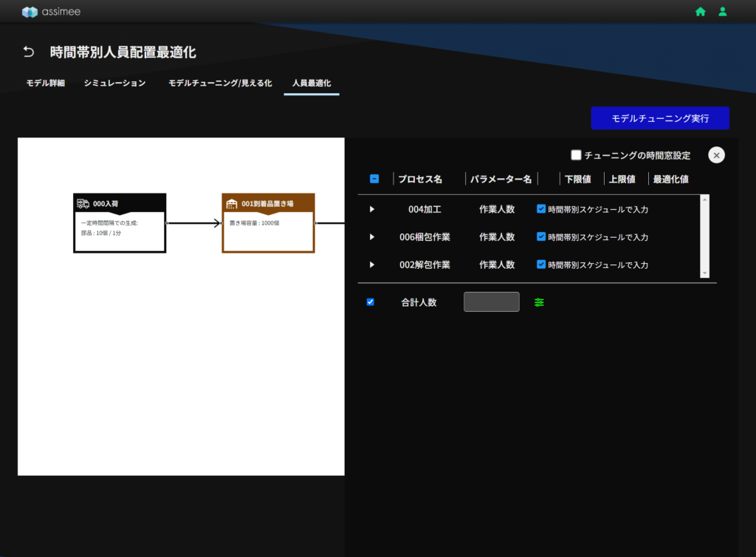Screen dimensions: 756x557
Task: Click 作業人数 in the 006梱包作業 row
Action: [497, 237]
